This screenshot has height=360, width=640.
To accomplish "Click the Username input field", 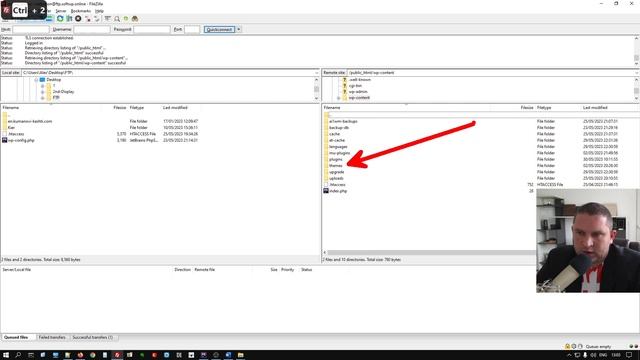I will point(92,29).
